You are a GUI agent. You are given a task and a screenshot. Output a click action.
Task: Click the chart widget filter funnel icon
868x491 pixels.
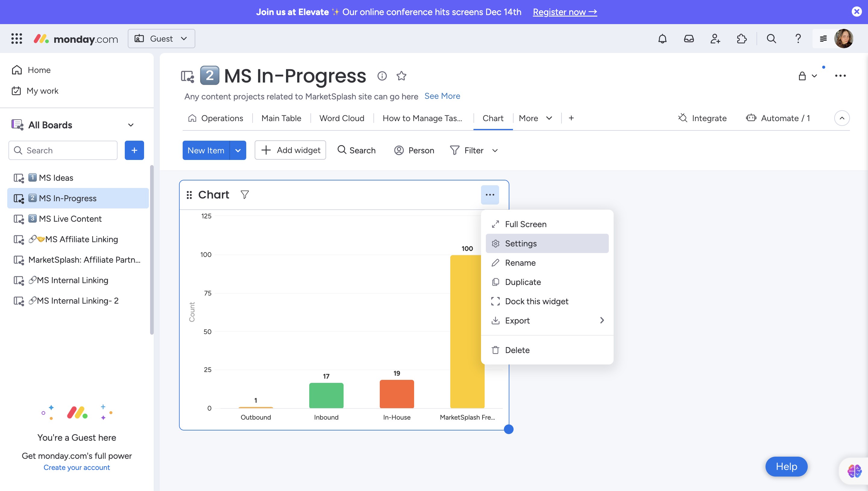click(x=245, y=195)
